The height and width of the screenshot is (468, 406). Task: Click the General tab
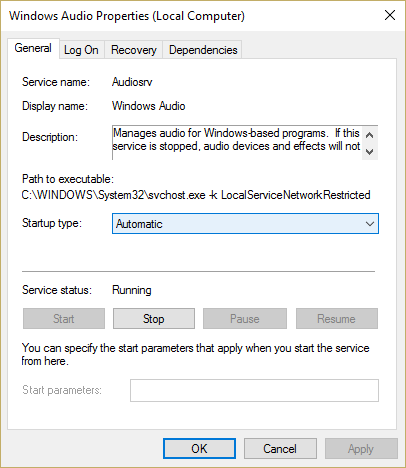coord(33,49)
